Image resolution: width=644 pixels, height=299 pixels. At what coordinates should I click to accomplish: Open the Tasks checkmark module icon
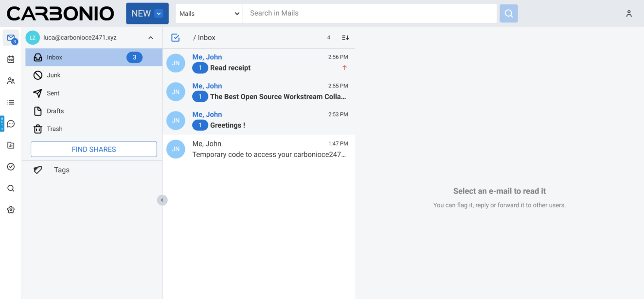pyautogui.click(x=11, y=167)
